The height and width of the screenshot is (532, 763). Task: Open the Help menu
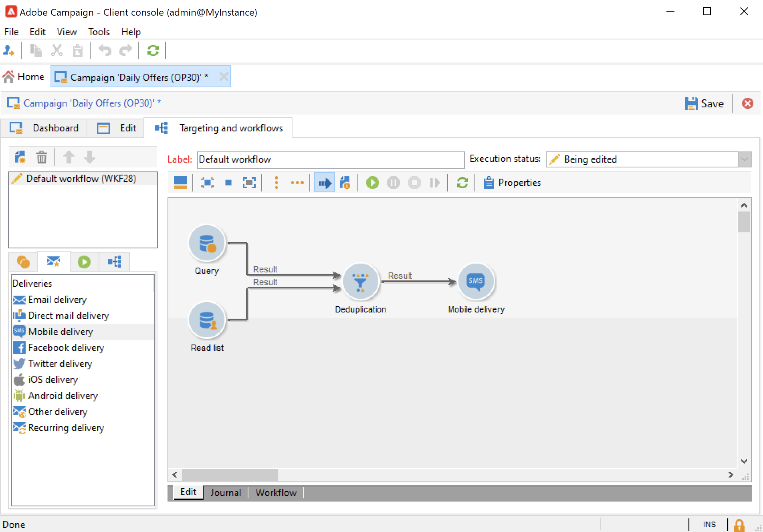(131, 32)
